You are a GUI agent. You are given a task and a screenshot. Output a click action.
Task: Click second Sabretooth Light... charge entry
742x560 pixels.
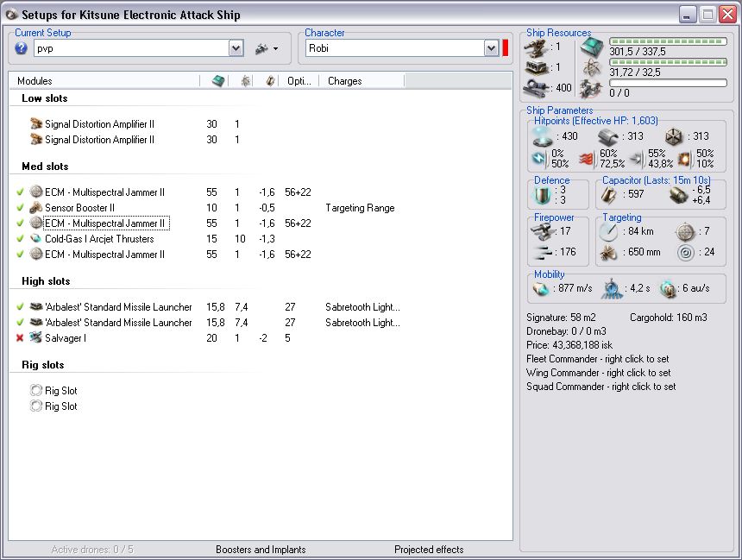(x=362, y=323)
